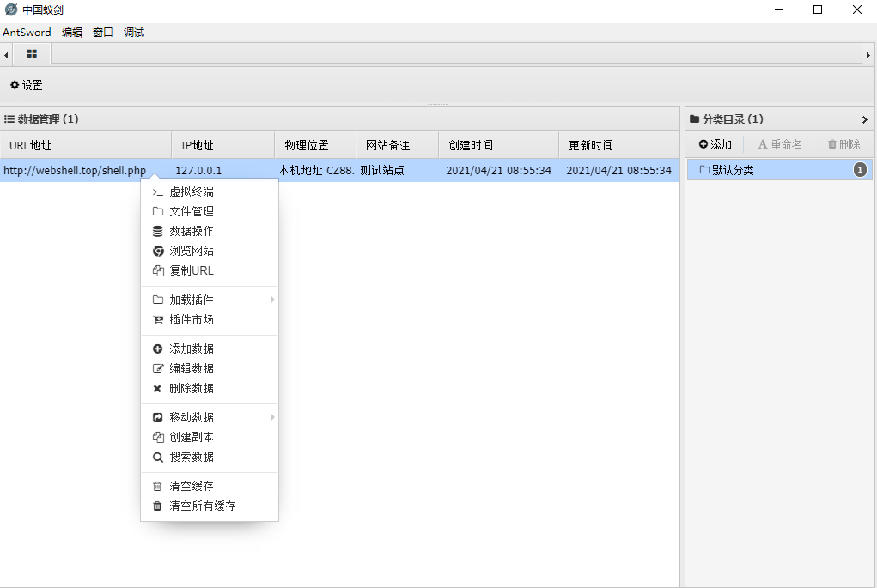Click the 浏览网站 browser icon
This screenshot has width=877, height=588.
[157, 251]
